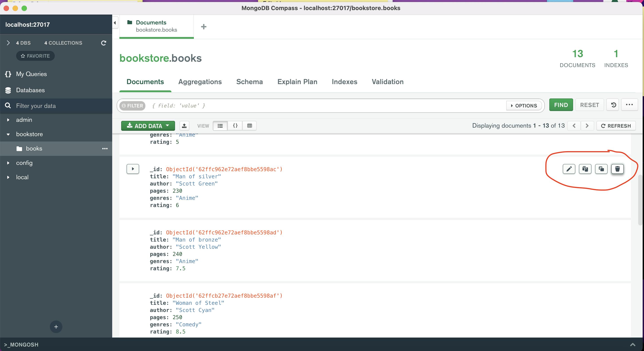
Task: Expand connection info chevron
Action: [8, 43]
